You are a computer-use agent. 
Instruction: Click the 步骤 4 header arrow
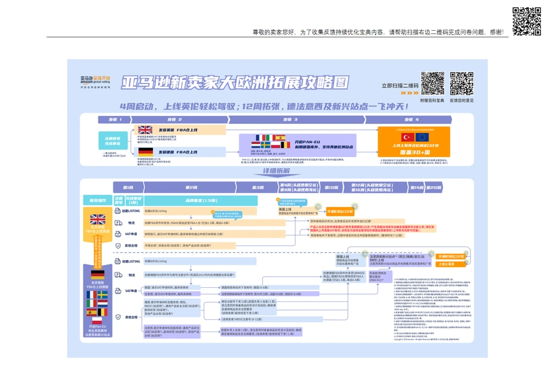[x=408, y=120]
